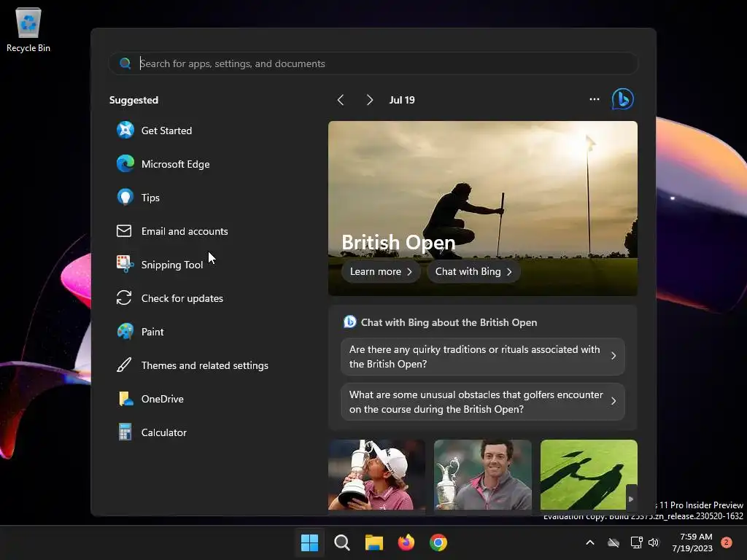The image size is (747, 560).
Task: Expand hidden tray icons chevron
Action: tap(589, 542)
